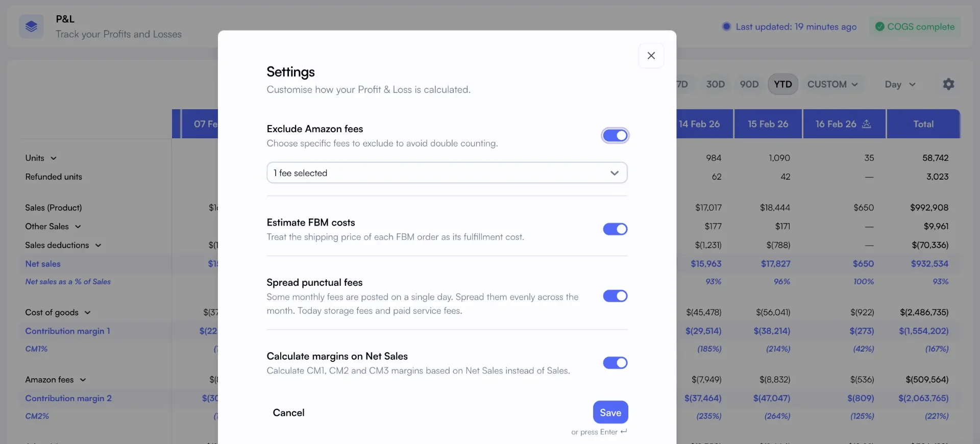Click the Total refunded units value 3,023
980x444 pixels.
pyautogui.click(x=937, y=177)
